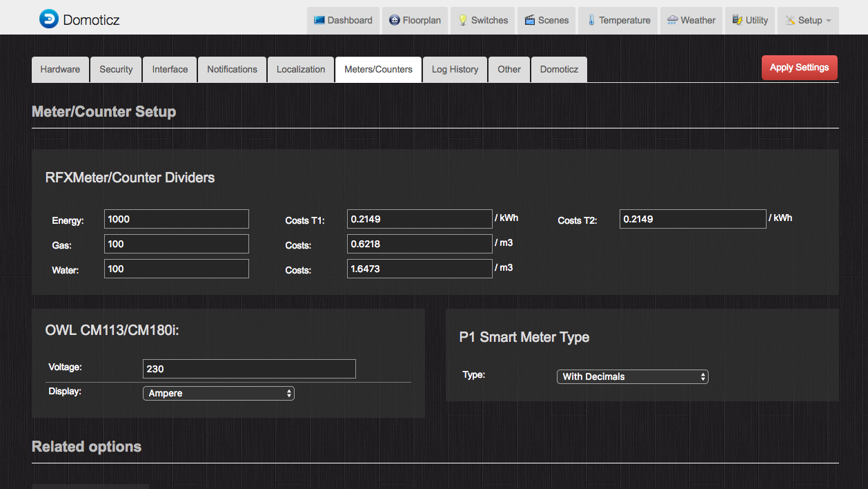Switch to the Interface tab

click(x=170, y=69)
